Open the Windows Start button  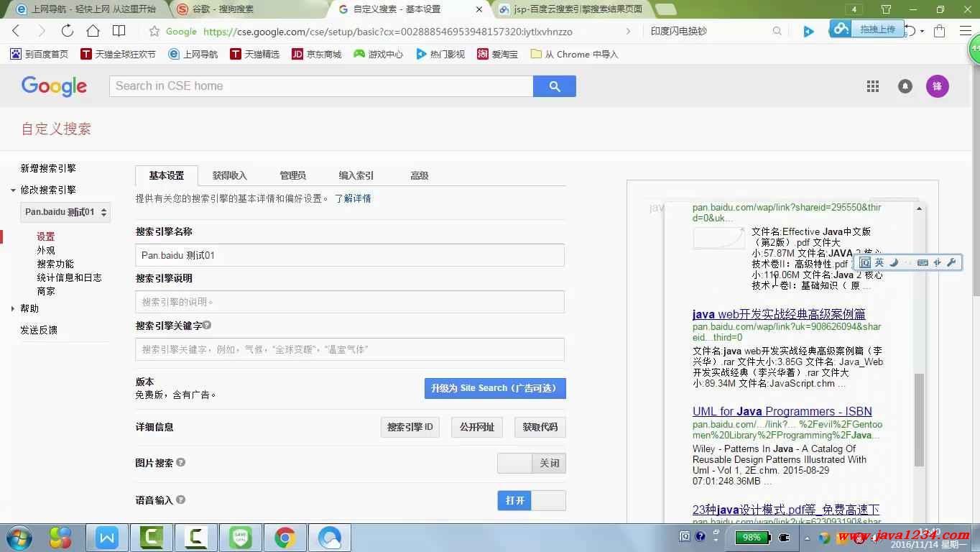click(x=19, y=537)
